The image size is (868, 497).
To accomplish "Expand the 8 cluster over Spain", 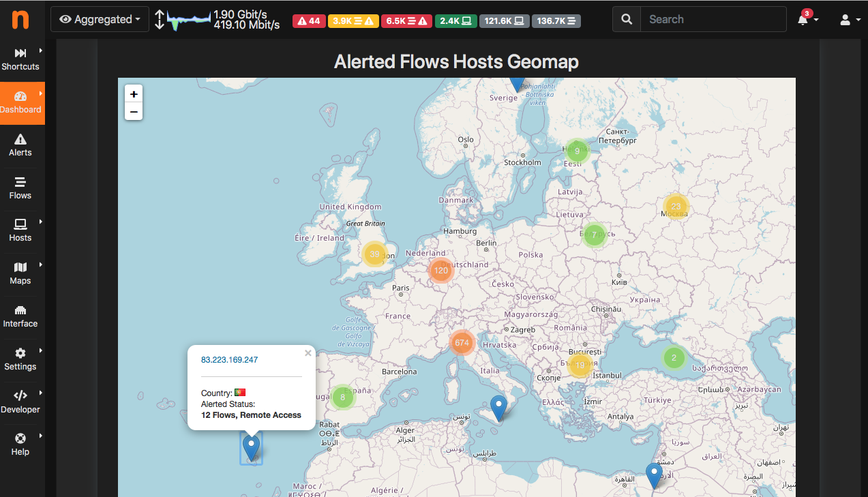I will 342,397.
